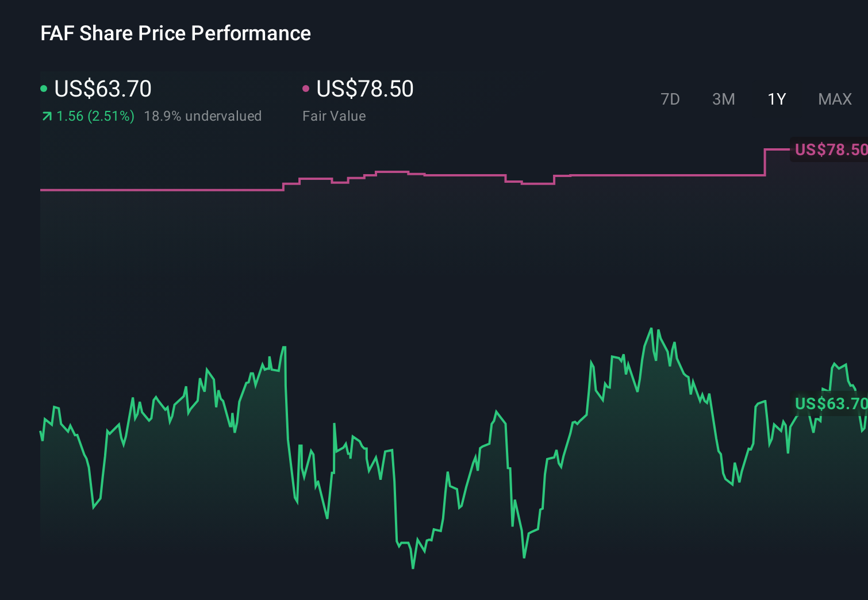868x600 pixels.
Task: Select the MAX time range
Action: (834, 99)
